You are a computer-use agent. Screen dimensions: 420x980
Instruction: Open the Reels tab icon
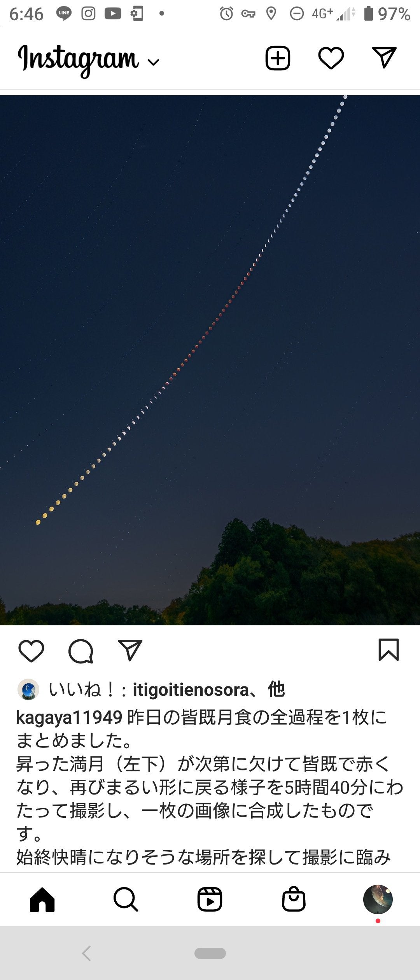coord(210,899)
